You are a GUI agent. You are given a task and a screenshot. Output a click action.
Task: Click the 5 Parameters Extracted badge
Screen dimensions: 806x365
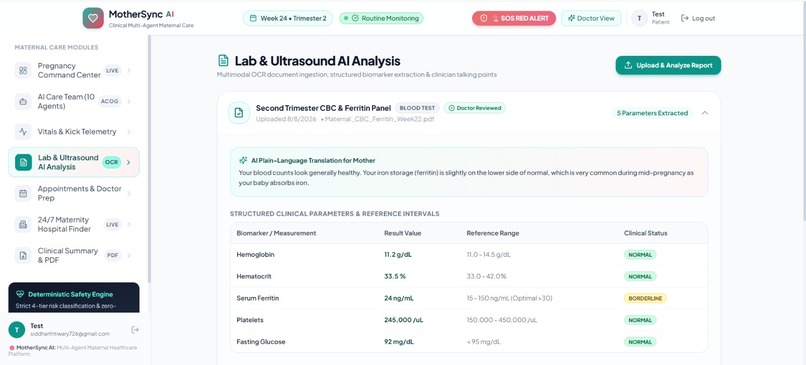652,113
